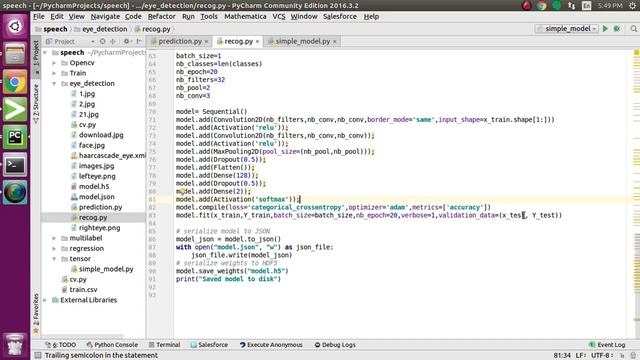The image size is (640, 360).
Task: Open the system settings gear in top bar
Action: [633, 5]
